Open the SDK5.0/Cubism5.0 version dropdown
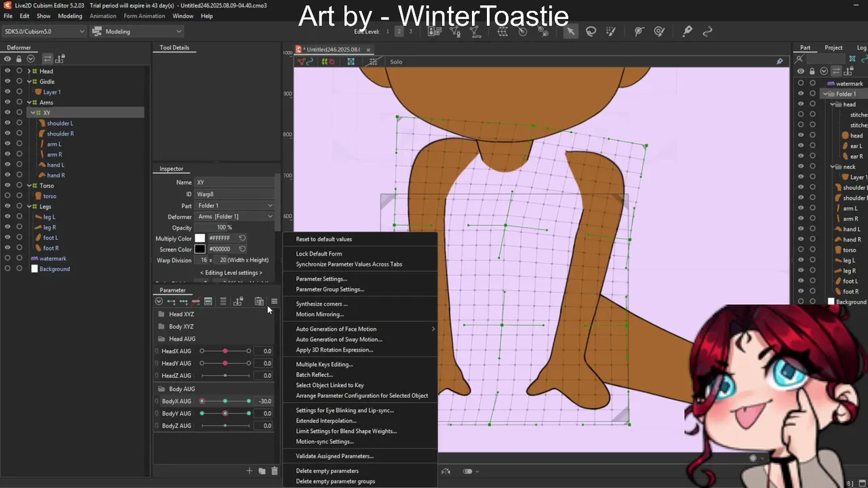The image size is (868, 488). 44,31
